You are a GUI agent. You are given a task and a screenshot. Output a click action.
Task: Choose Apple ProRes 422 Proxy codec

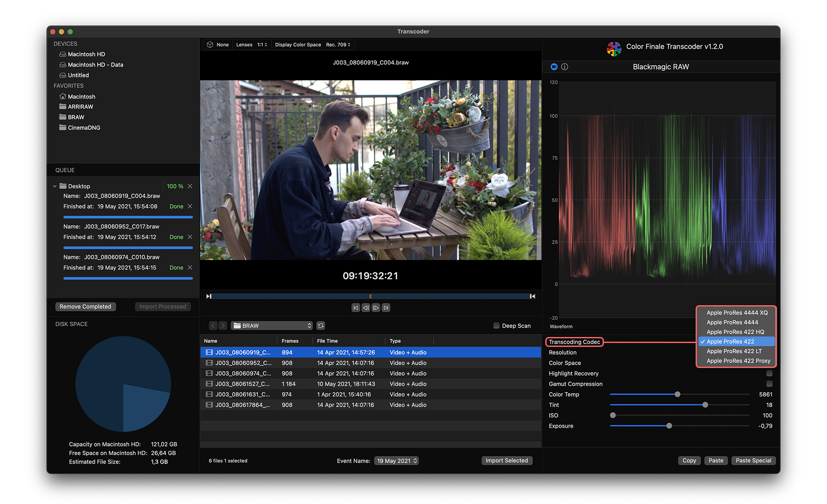tap(736, 361)
